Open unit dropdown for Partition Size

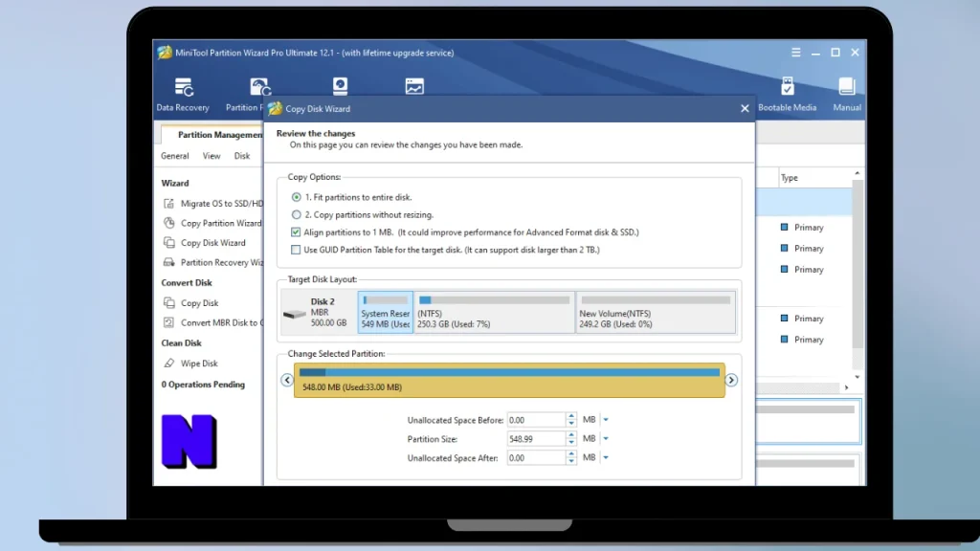(606, 438)
